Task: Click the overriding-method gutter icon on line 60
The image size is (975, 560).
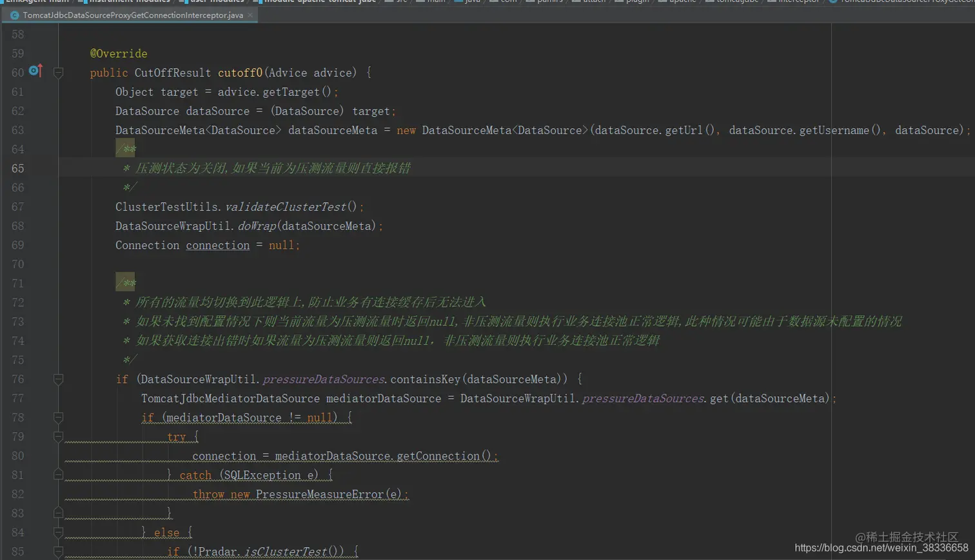Action: (x=35, y=70)
